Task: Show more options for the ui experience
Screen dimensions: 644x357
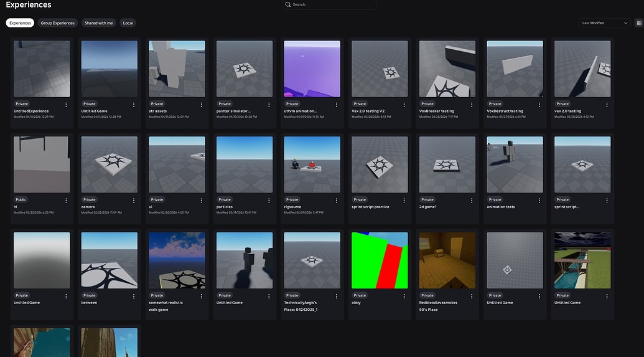Action: [x=201, y=201]
